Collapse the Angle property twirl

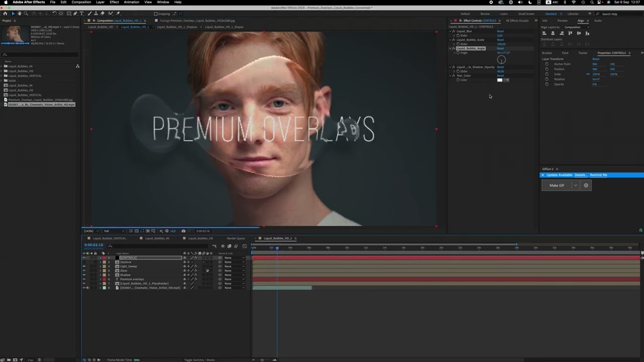(x=454, y=53)
